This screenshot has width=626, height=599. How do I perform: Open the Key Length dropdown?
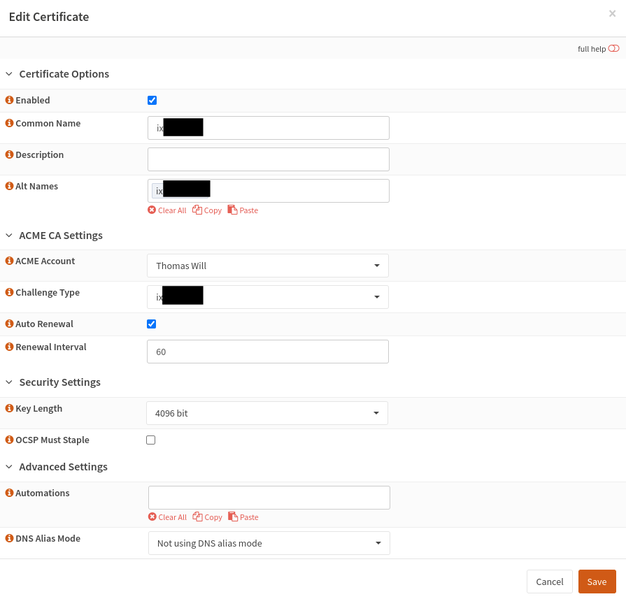[267, 413]
